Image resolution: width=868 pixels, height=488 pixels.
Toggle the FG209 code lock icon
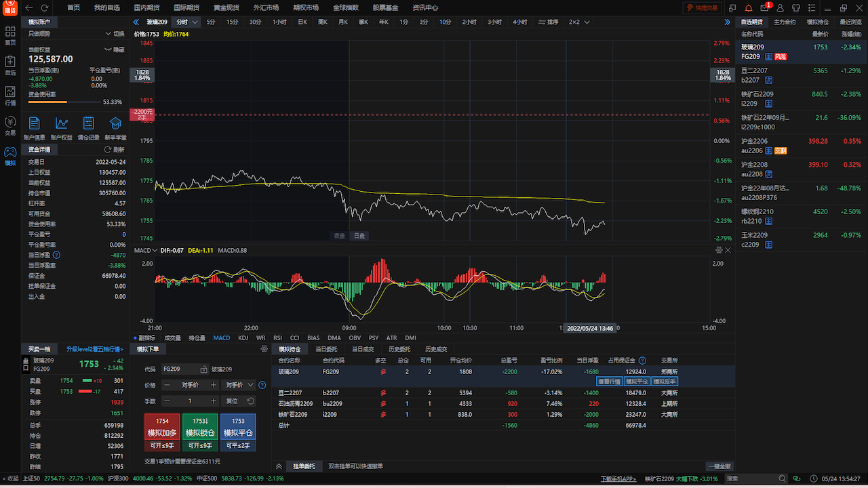[203, 369]
